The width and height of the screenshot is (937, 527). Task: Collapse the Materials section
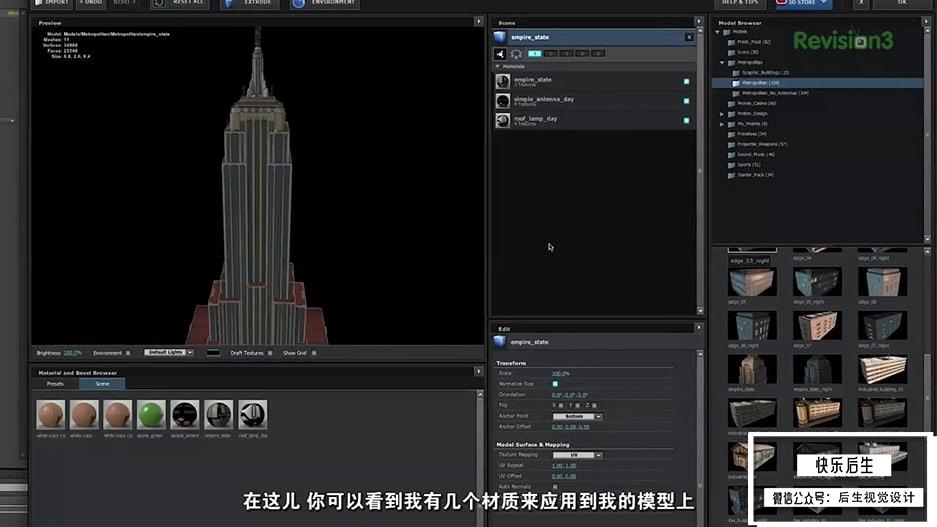pyautogui.click(x=497, y=66)
